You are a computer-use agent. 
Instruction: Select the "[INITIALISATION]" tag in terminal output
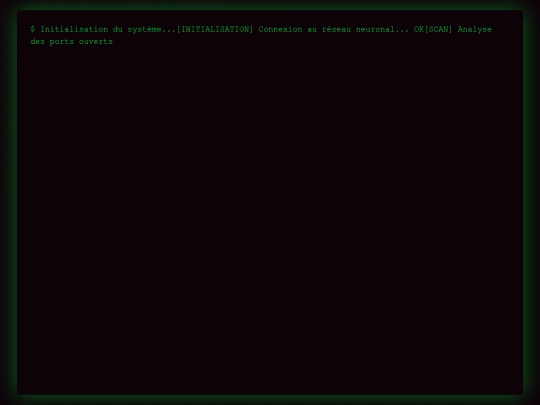(215, 30)
